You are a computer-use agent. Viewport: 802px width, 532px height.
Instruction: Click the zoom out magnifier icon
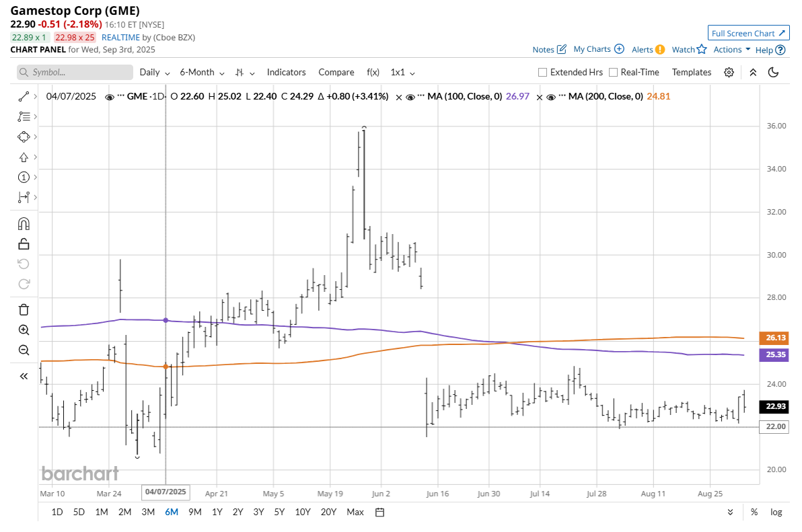(x=24, y=350)
